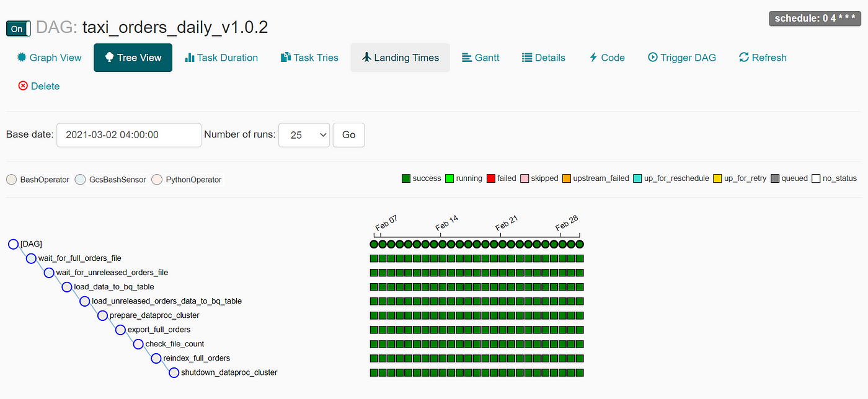
Task: Click the red Delete circle icon
Action: [23, 86]
